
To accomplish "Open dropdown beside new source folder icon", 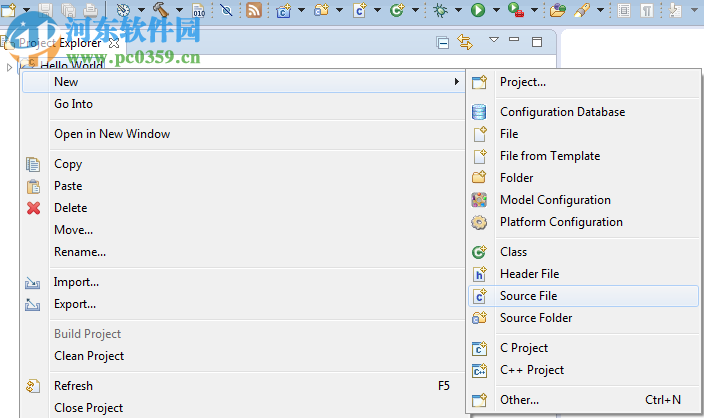I will coord(339,10).
